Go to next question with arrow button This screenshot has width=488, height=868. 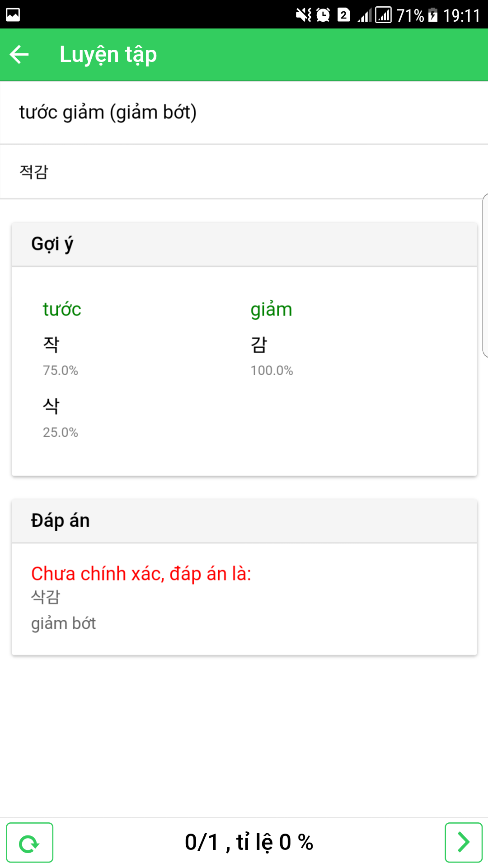[464, 843]
